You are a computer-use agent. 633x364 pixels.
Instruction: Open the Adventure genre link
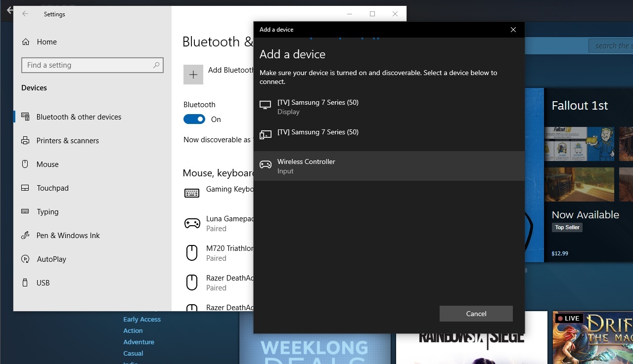tap(138, 342)
